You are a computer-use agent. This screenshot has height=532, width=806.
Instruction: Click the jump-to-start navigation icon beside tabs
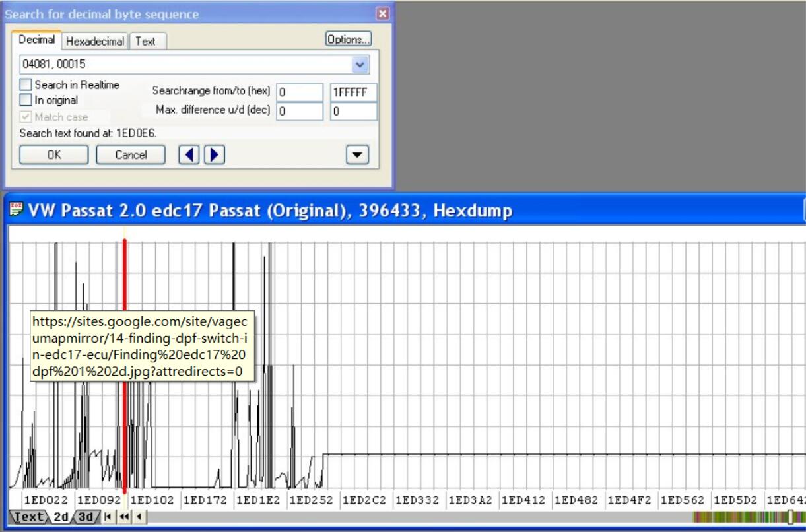click(108, 517)
